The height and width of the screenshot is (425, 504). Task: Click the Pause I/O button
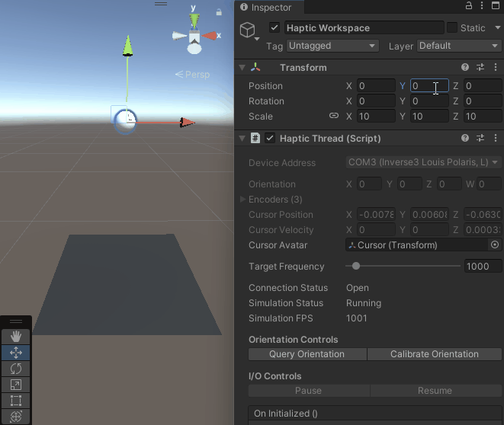coord(309,391)
